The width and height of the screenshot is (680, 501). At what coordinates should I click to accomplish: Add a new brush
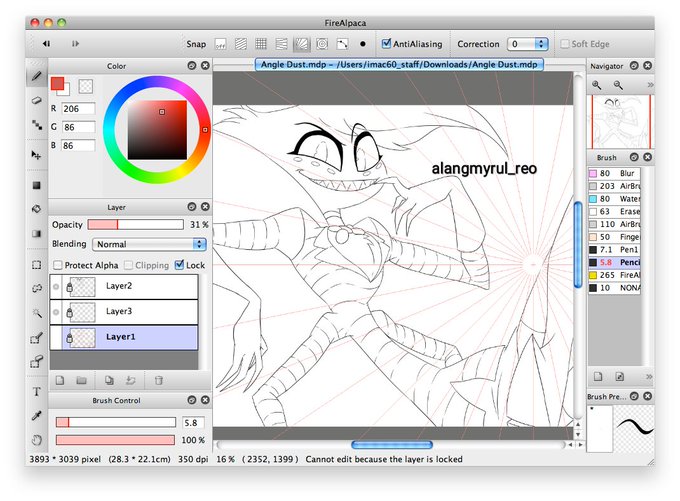(x=598, y=377)
